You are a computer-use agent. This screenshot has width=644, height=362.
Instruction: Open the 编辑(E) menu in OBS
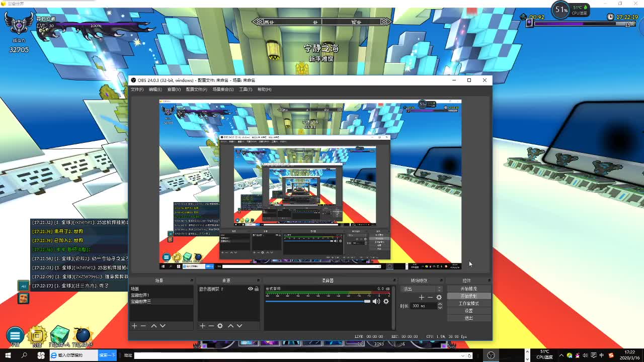coord(155,89)
